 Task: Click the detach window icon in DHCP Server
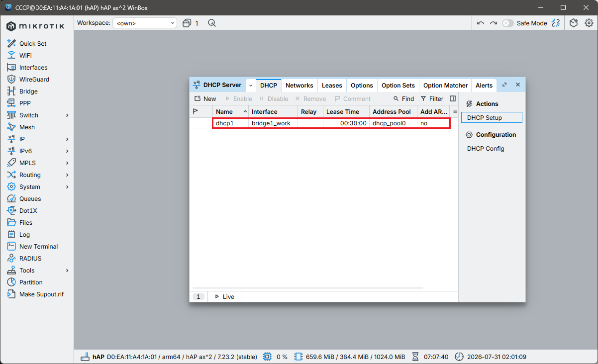click(504, 85)
